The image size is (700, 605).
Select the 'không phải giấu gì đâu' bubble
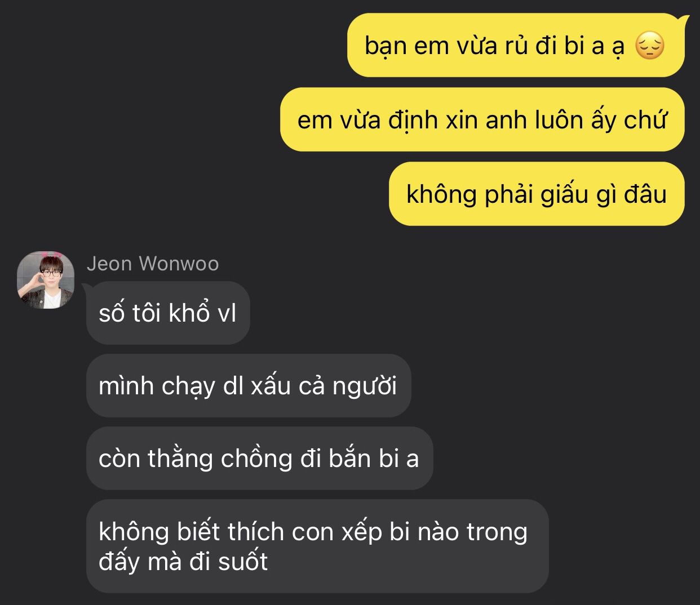[x=537, y=194]
